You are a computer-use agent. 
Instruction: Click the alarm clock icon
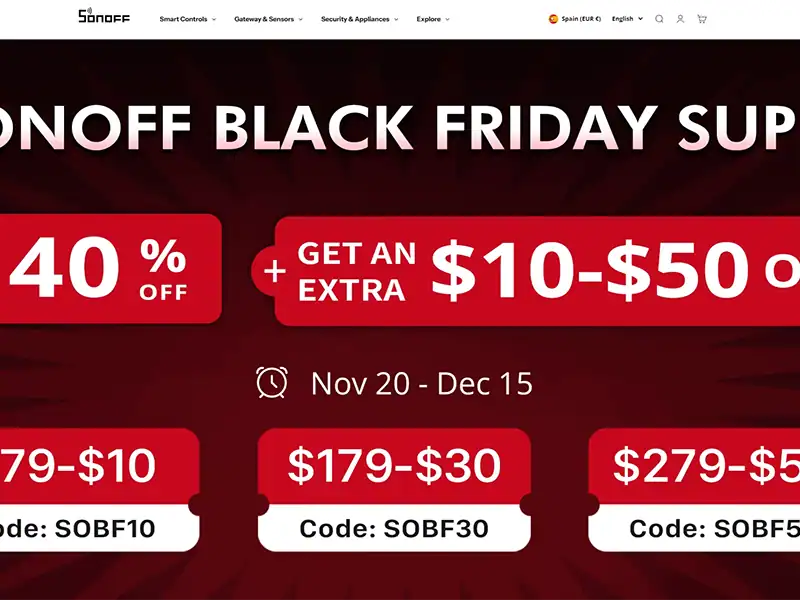[x=272, y=382]
